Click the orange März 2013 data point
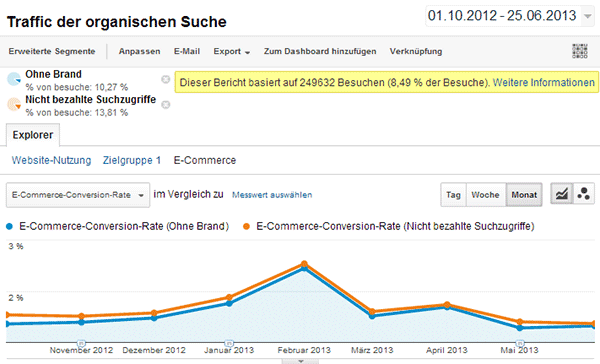Viewport: 600px width, 364px height. tap(372, 311)
